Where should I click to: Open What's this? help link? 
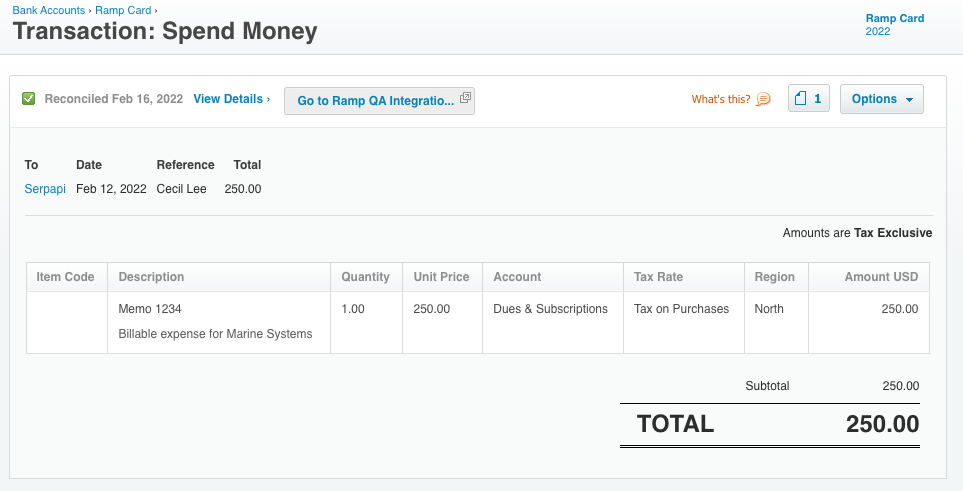click(721, 100)
